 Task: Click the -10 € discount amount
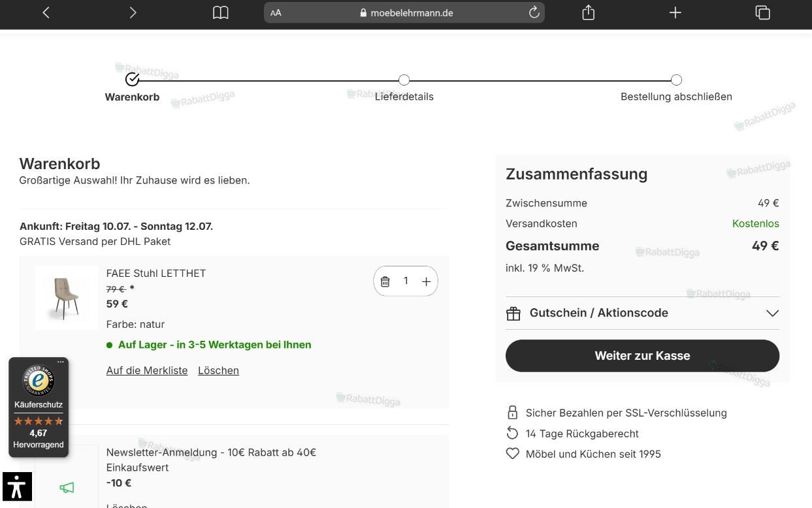coord(119,483)
